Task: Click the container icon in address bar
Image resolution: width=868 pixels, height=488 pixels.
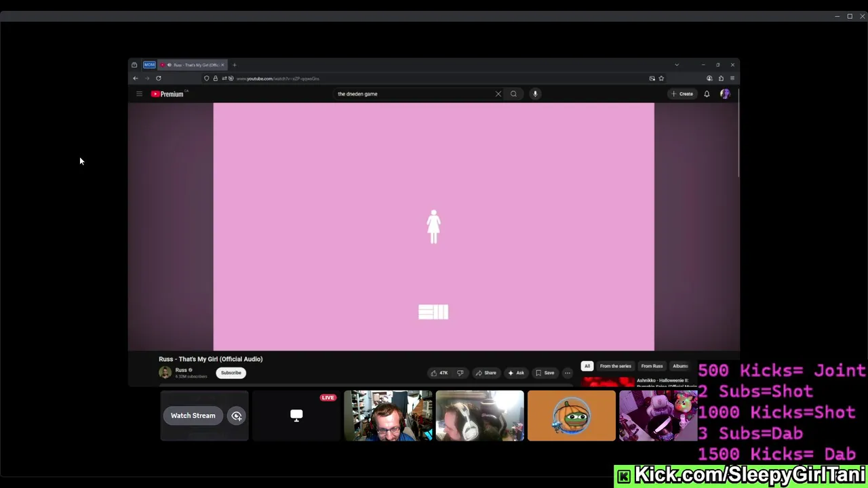Action: [x=652, y=79]
